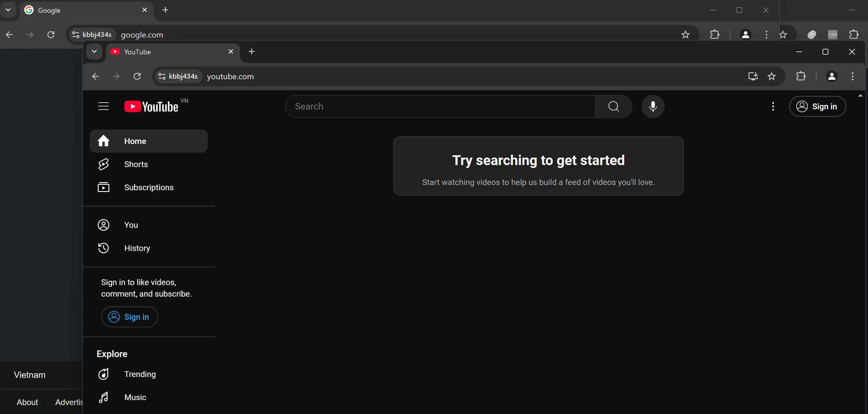Click the search magnifier icon
868x414 pixels.
[613, 106]
